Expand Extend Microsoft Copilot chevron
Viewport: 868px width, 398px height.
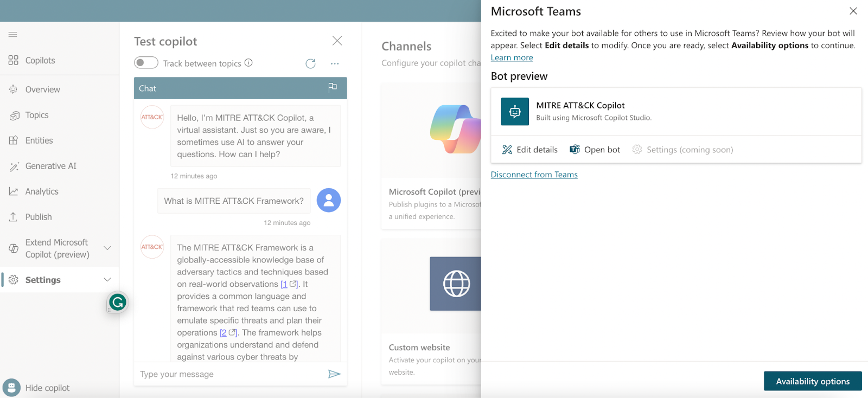(107, 248)
